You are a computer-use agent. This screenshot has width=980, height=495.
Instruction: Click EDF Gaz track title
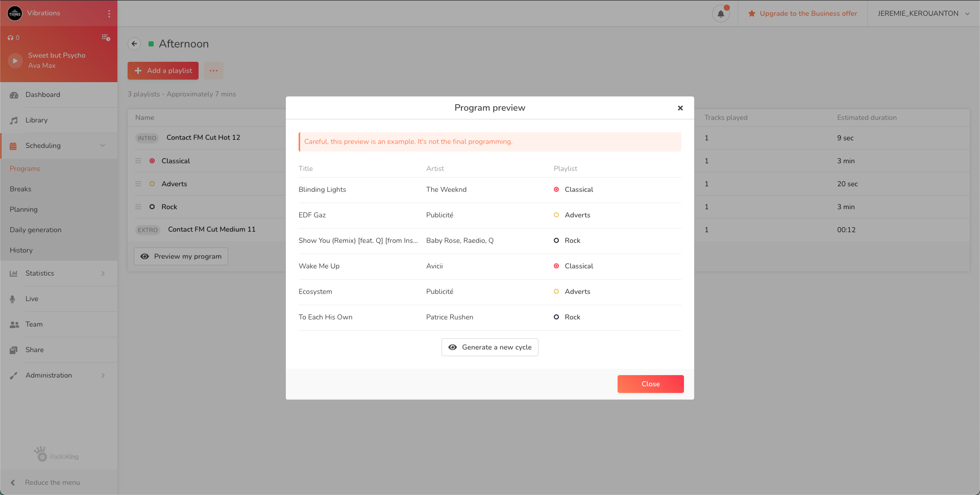pos(312,215)
